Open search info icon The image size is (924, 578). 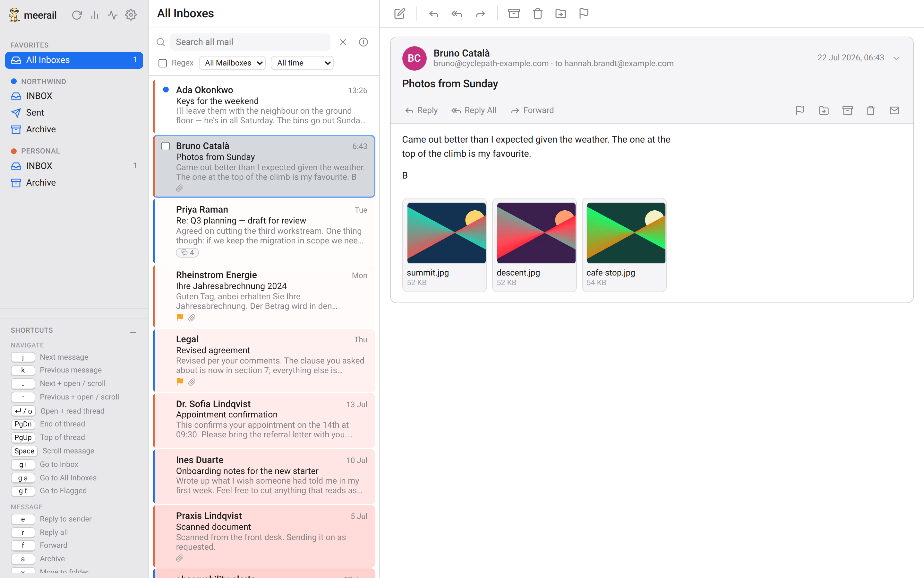[364, 42]
